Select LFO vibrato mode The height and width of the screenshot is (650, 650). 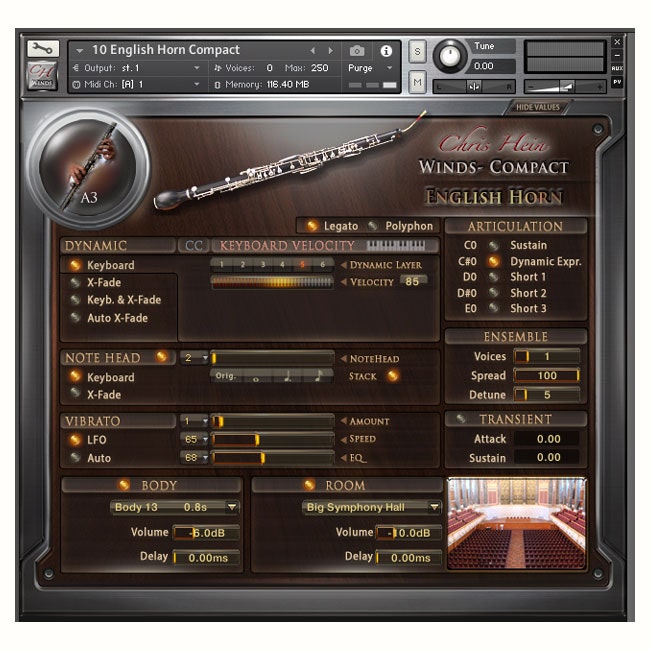75,439
